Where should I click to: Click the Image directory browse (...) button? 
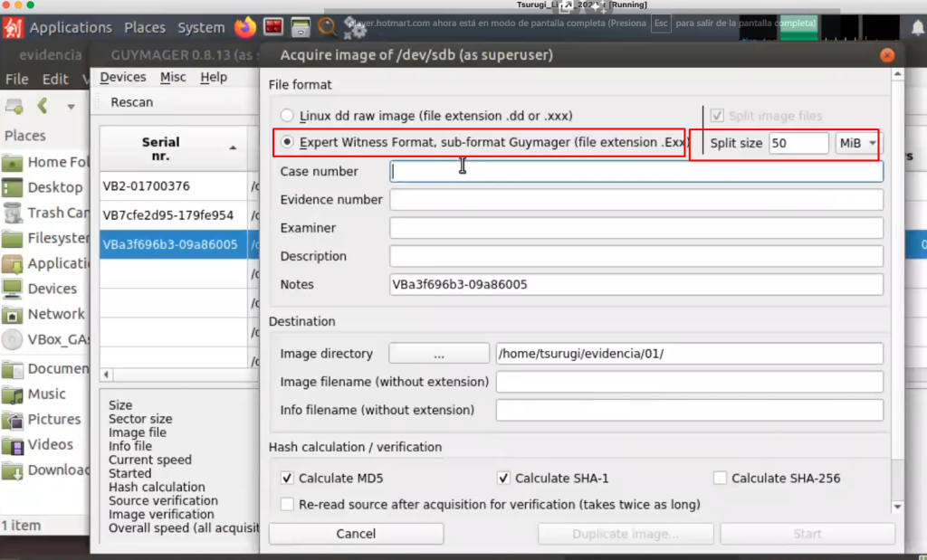pos(439,354)
